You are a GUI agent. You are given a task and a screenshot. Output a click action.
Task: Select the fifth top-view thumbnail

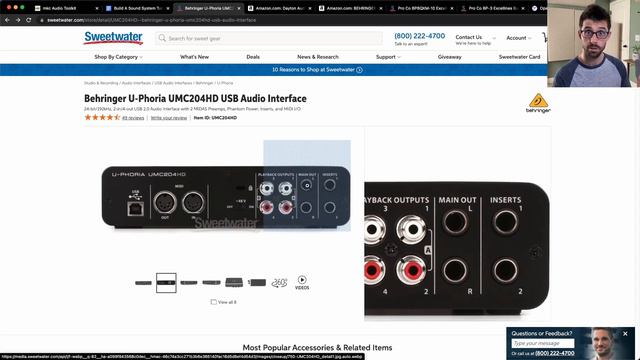234,282
